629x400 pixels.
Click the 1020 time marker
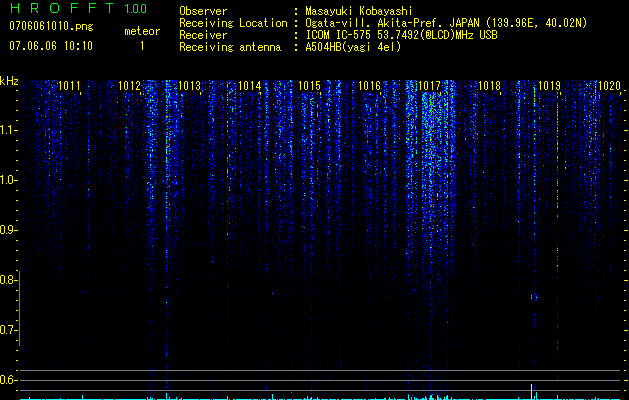(609, 86)
